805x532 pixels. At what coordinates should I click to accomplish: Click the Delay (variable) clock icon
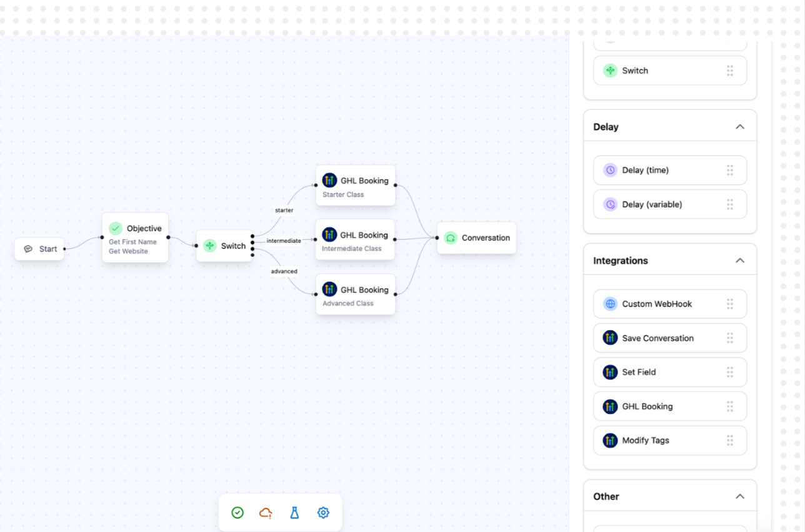pyautogui.click(x=610, y=204)
